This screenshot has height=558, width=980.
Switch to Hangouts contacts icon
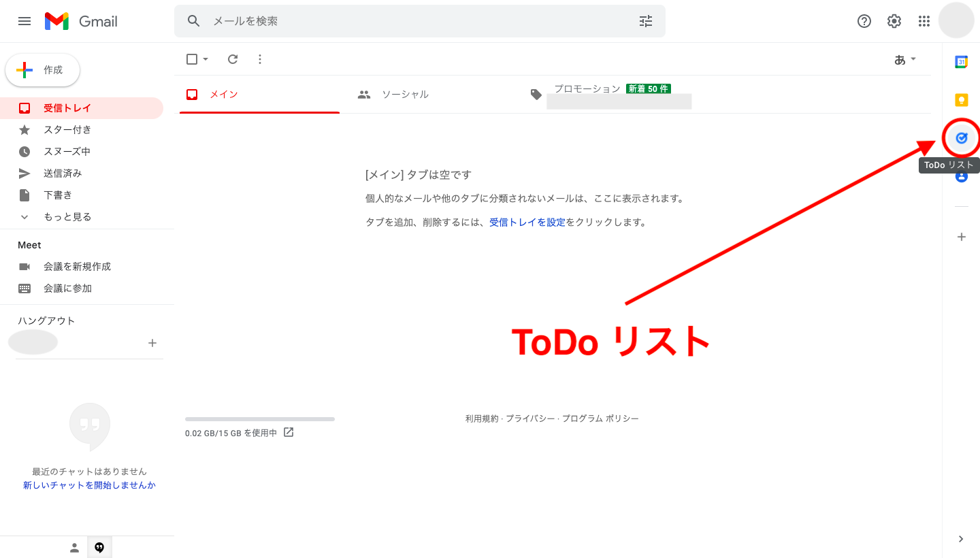tap(75, 548)
